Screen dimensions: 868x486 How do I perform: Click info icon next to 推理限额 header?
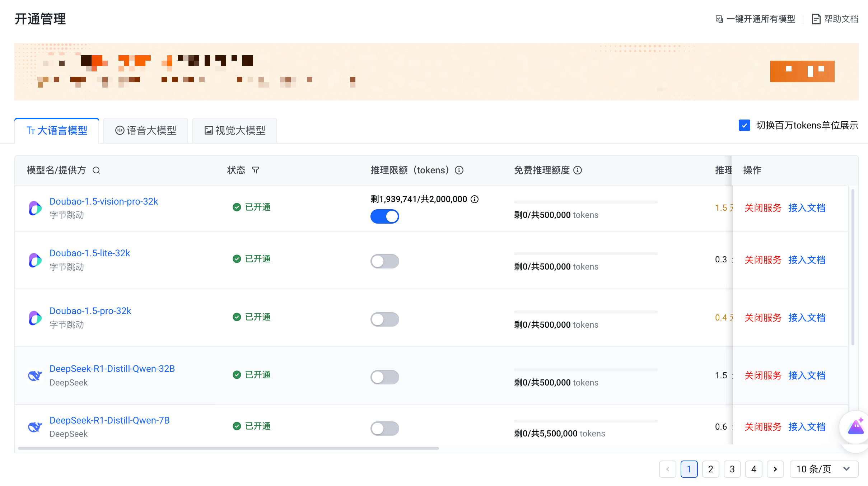tap(459, 170)
